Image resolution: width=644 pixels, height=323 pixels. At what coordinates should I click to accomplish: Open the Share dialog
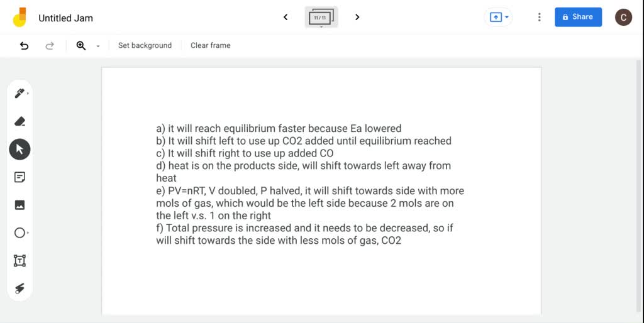[x=577, y=17]
